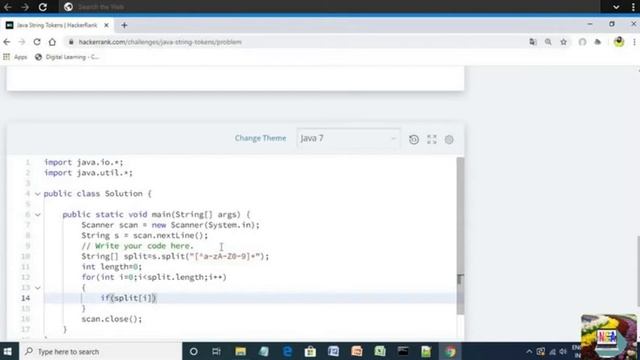Bookmark this page with the star icon
Image resolution: width=640 pixels, height=360 pixels.
564,42
